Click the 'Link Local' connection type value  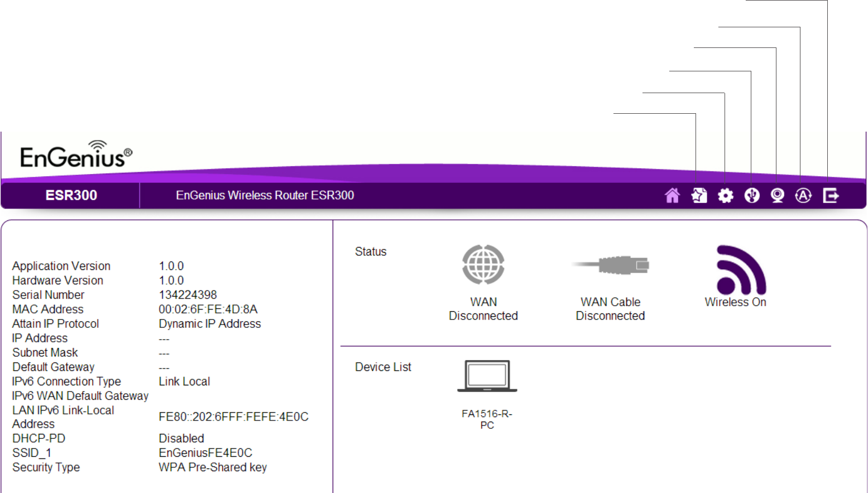coord(184,381)
